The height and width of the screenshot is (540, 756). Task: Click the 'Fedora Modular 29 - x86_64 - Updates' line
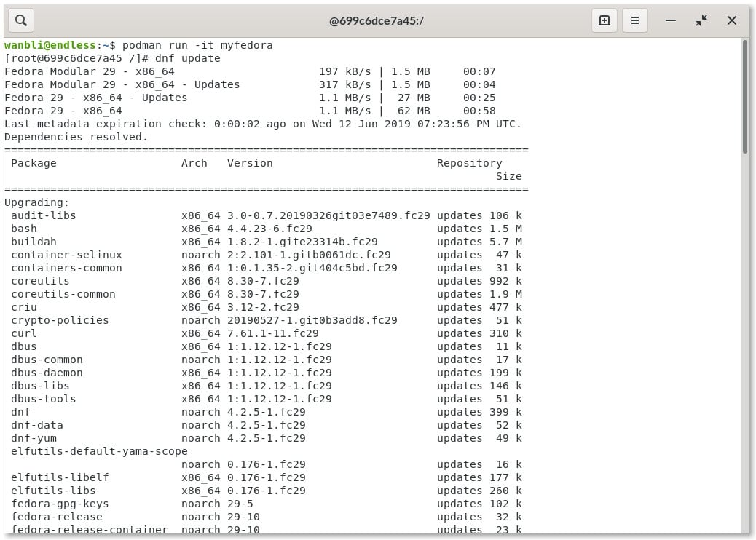[122, 84]
